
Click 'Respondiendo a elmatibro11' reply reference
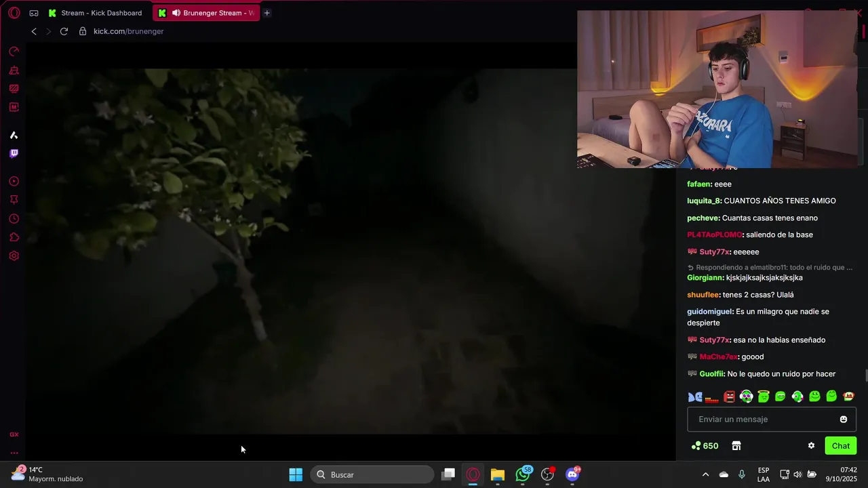tap(770, 268)
